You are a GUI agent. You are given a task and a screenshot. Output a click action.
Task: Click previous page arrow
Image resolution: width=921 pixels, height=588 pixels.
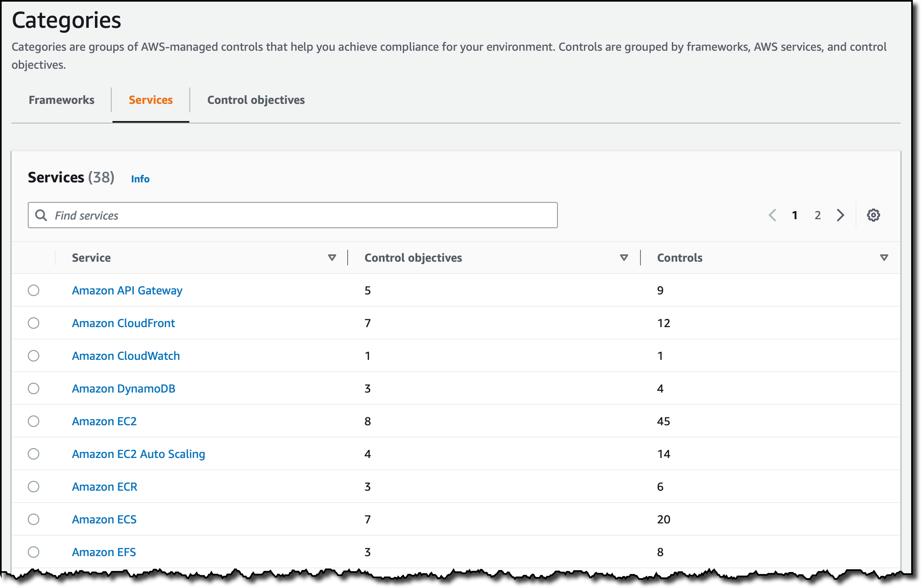pyautogui.click(x=773, y=215)
